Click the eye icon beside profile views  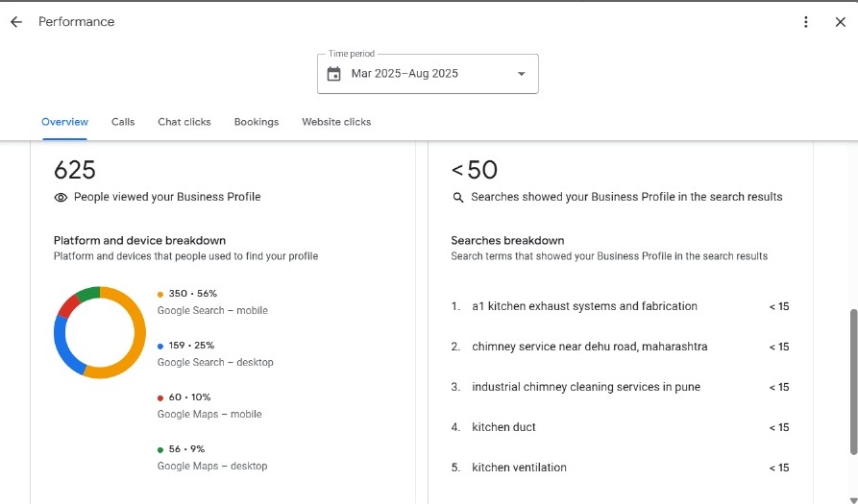coord(61,197)
